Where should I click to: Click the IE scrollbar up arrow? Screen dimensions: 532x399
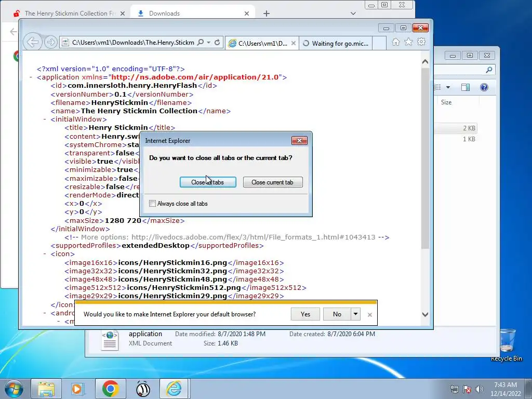tap(425, 62)
